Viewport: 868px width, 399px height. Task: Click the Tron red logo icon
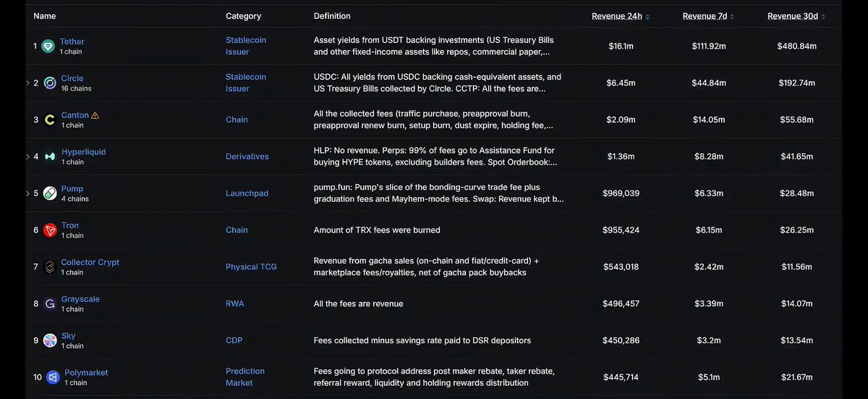pos(50,230)
